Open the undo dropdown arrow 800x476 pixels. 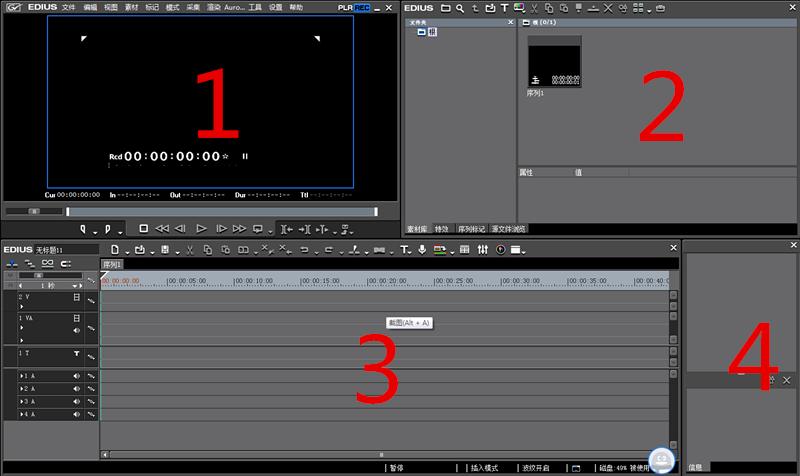tap(316, 253)
